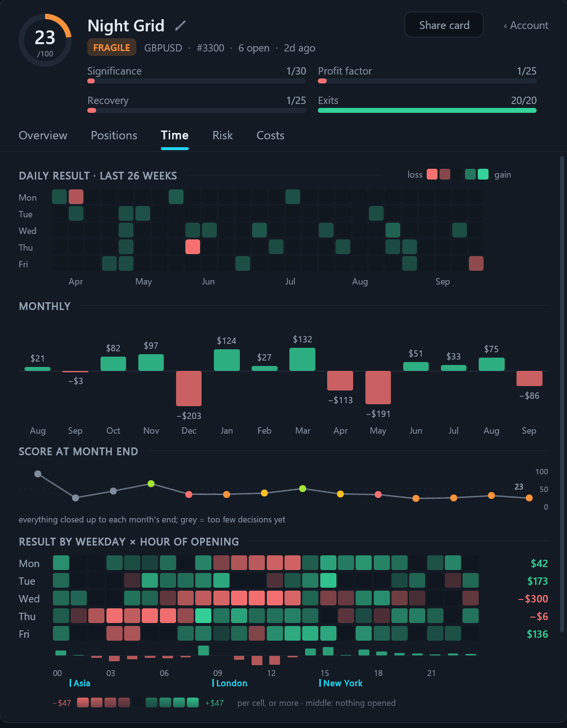567x728 pixels.
Task: Click the Asia session marker
Action: pos(80,683)
